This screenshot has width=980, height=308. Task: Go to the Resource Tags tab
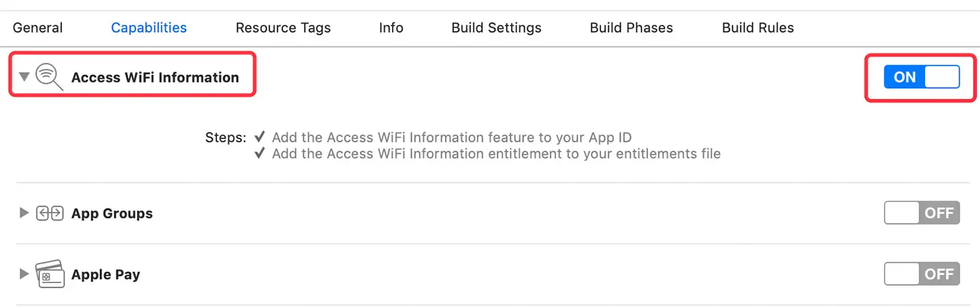pos(283,28)
